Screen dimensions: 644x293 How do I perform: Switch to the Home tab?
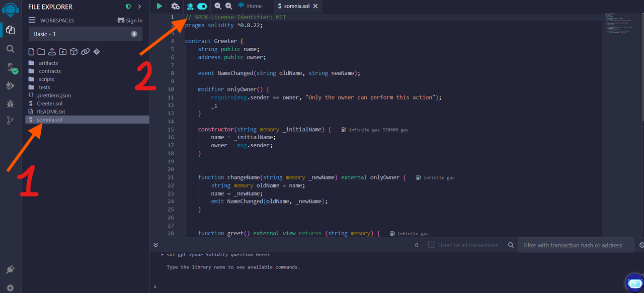[250, 6]
